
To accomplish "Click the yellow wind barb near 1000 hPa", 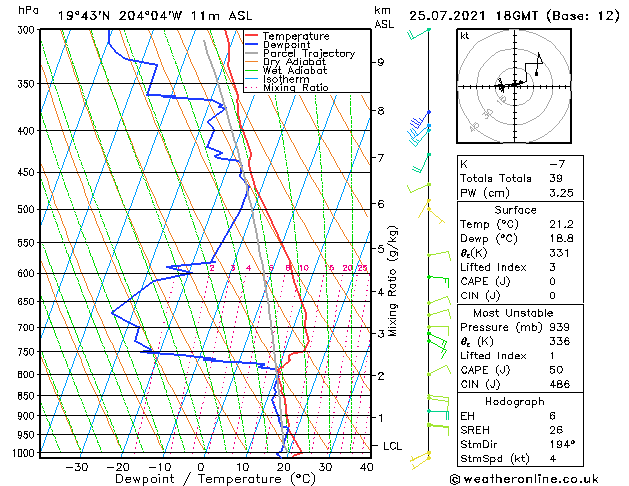I will point(420,460).
